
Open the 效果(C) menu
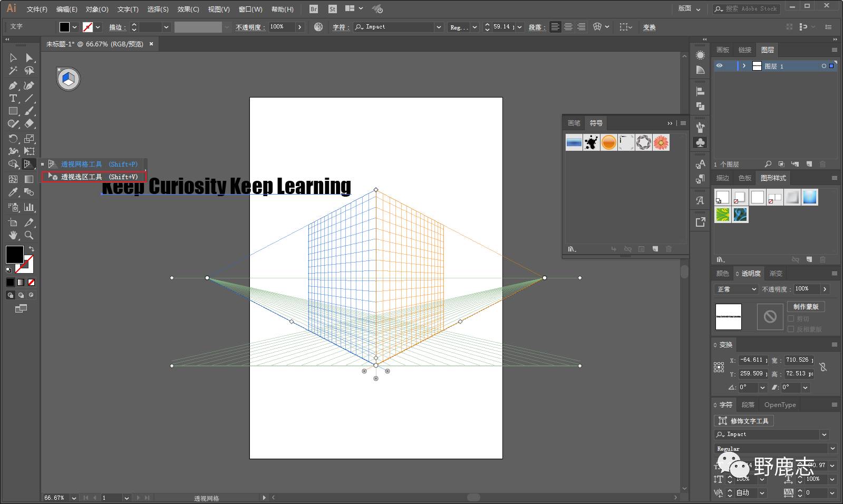[188, 9]
